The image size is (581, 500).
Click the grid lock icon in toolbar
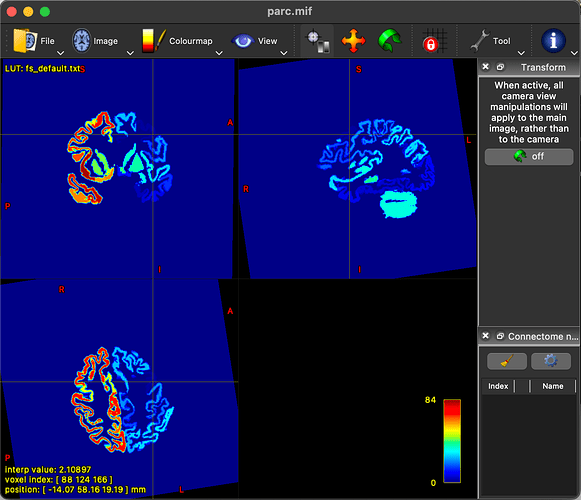[434, 41]
